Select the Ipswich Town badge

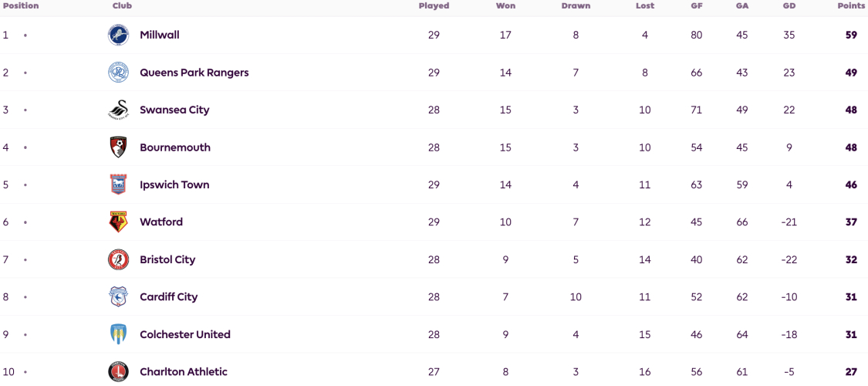click(118, 185)
